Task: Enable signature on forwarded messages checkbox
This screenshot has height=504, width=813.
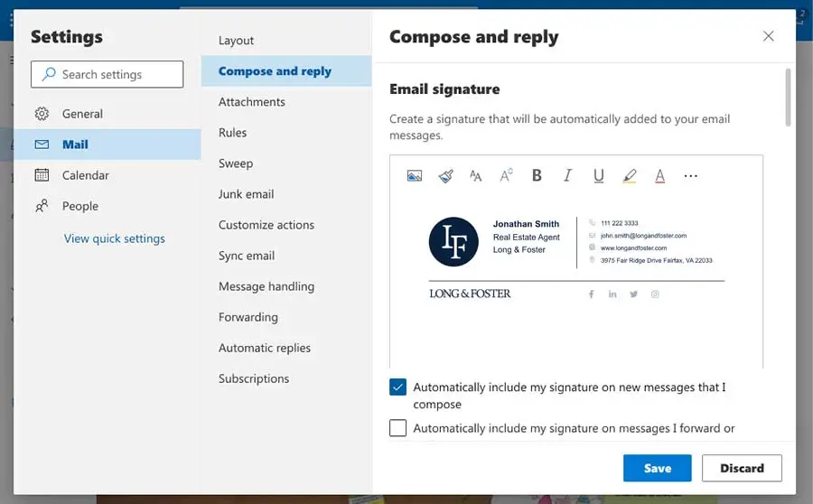Action: pos(397,428)
